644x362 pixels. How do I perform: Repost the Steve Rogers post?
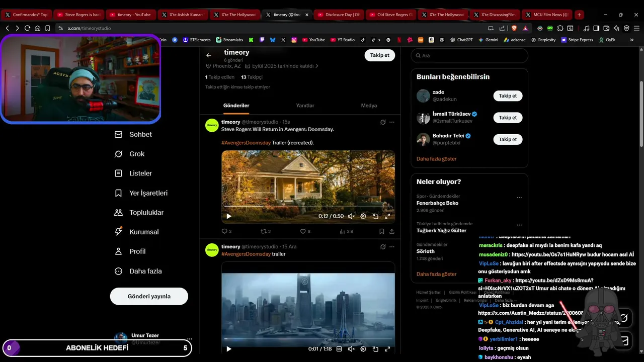click(x=266, y=231)
